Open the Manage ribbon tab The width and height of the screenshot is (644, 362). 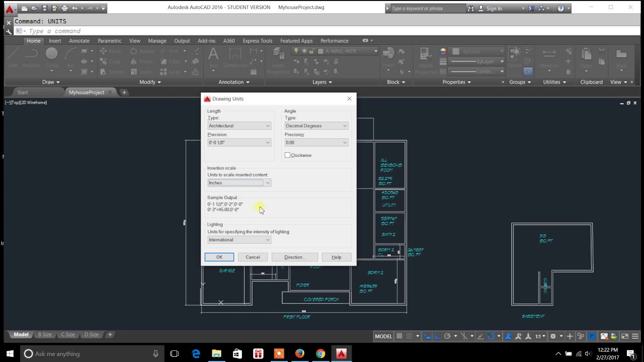pos(157,41)
